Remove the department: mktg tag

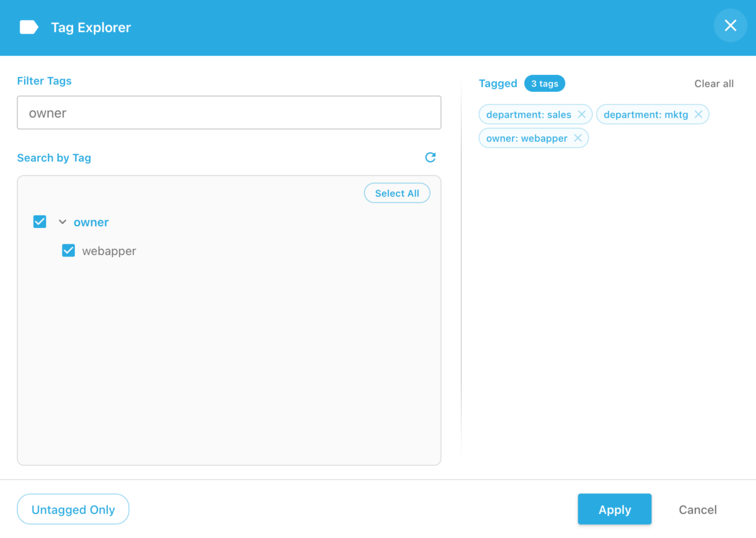(698, 114)
